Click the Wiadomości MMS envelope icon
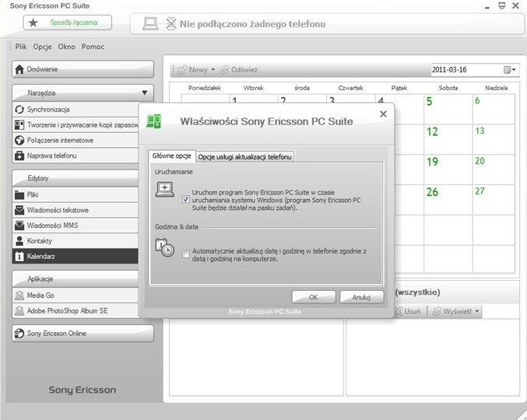This screenshot has height=420, width=527. pyautogui.click(x=19, y=226)
